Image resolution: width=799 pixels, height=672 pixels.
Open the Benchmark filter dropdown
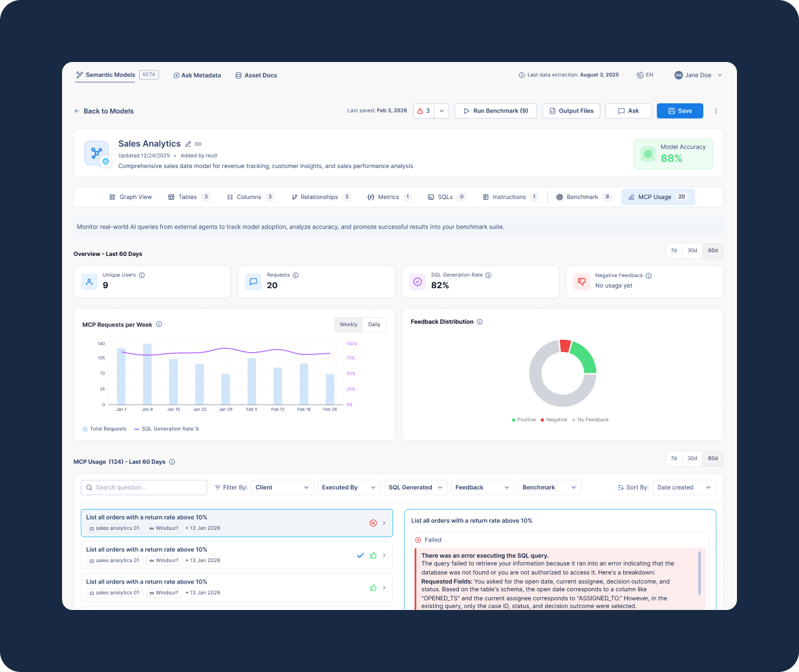(x=550, y=488)
